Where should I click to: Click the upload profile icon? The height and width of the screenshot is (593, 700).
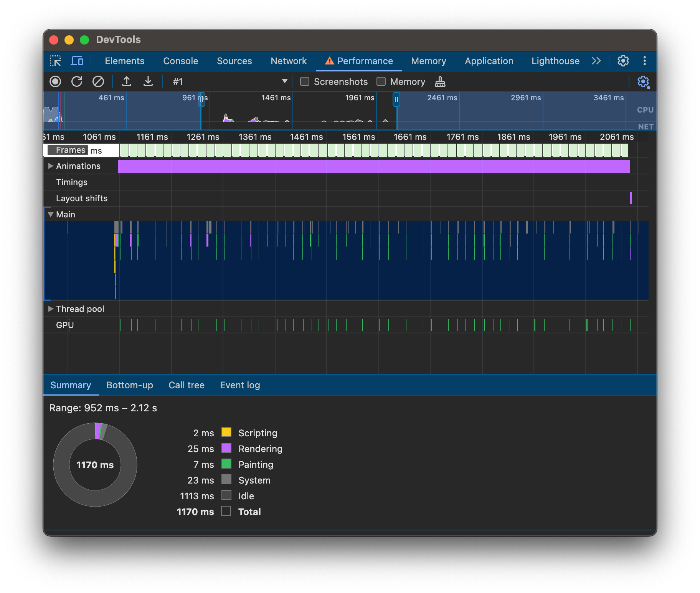[127, 81]
